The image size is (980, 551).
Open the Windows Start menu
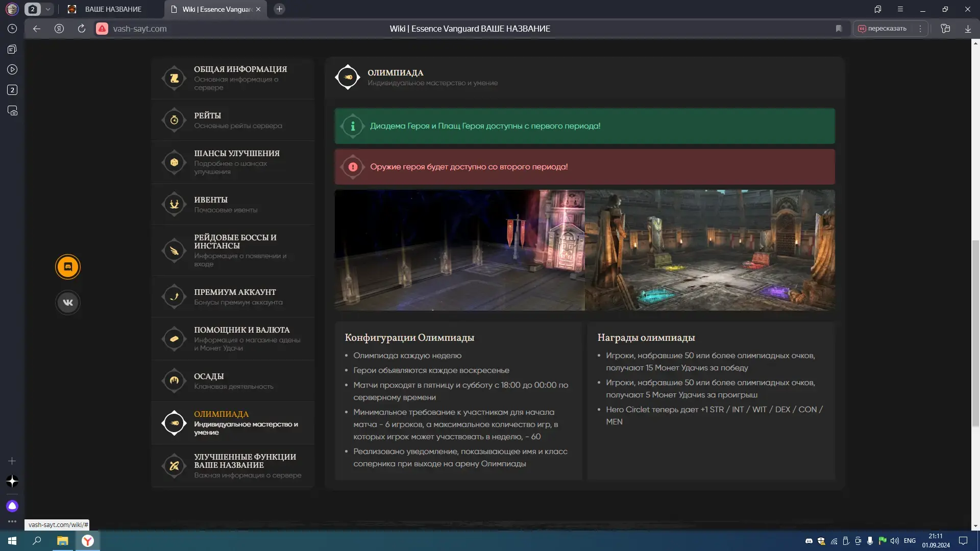[12, 541]
